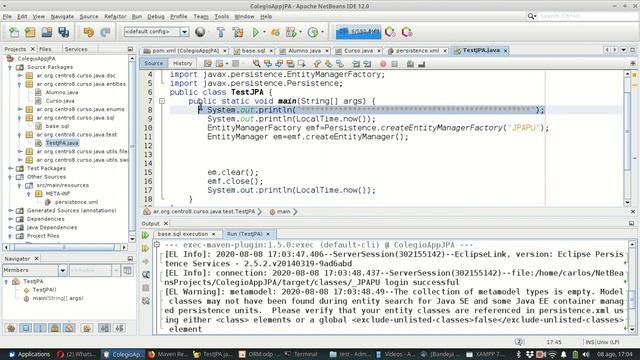Click the editor Find Selection magnifier icon

click(x=256, y=64)
